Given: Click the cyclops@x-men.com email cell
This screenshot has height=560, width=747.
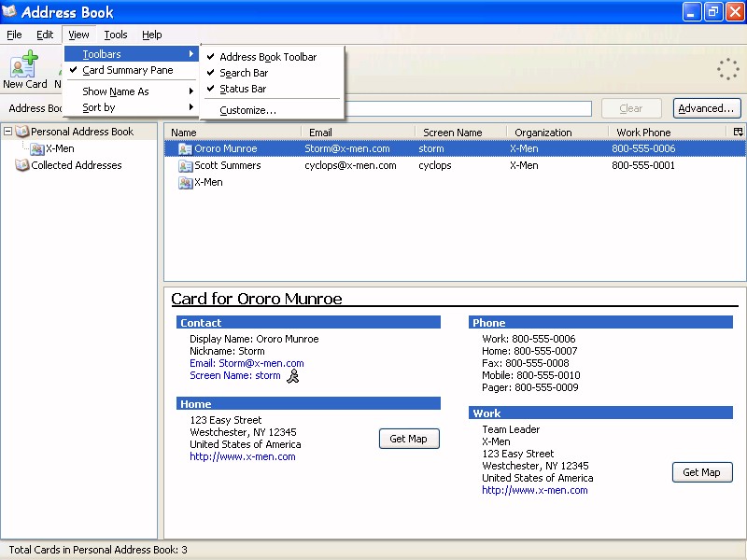Looking at the screenshot, I should pos(351,166).
